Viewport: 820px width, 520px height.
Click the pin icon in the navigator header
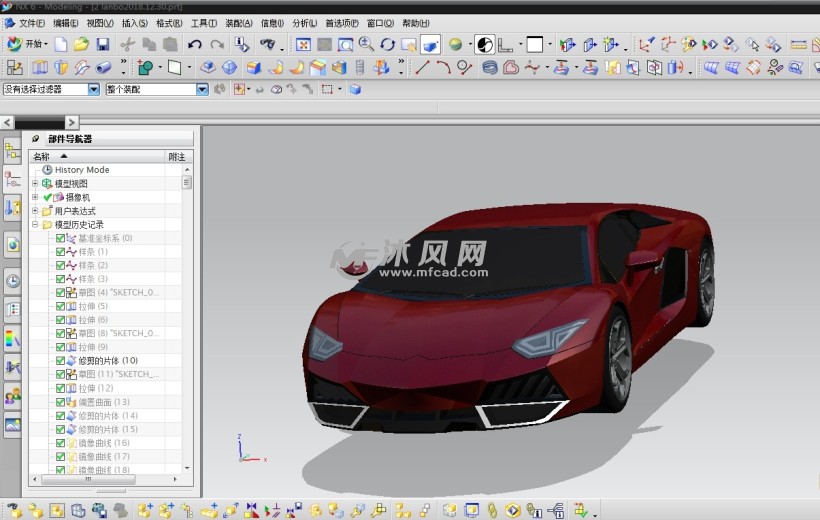pyautogui.click(x=36, y=139)
